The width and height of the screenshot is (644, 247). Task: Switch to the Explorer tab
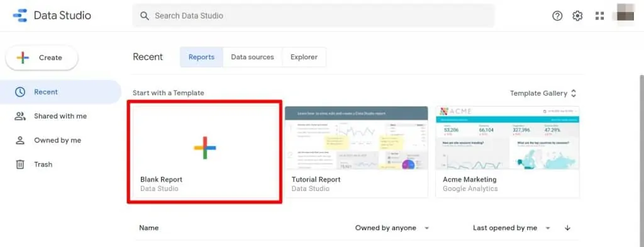click(x=304, y=57)
